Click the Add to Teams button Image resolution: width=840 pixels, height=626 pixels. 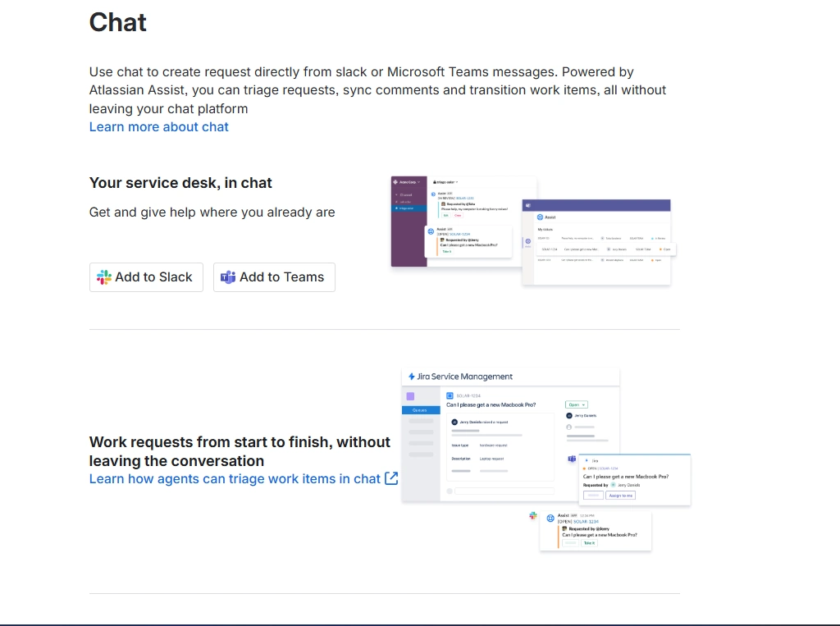click(x=274, y=277)
